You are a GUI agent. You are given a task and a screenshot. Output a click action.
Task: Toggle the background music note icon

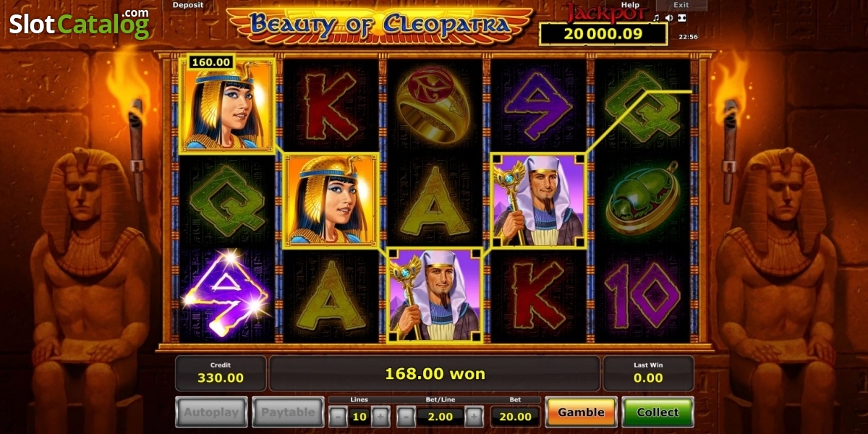click(x=657, y=18)
